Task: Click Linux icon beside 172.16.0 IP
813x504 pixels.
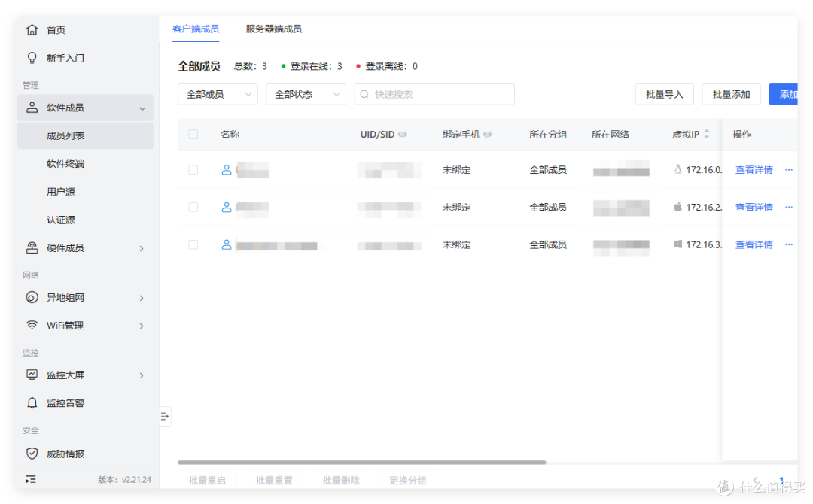Action: pos(677,169)
